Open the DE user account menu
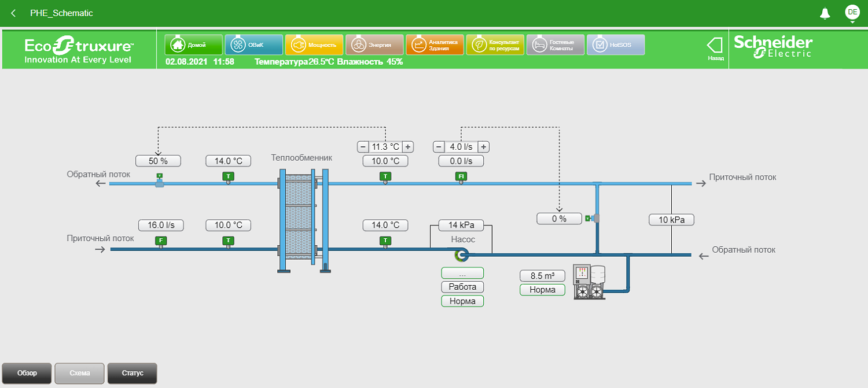Viewport: 868px width, 388px height. [852, 12]
